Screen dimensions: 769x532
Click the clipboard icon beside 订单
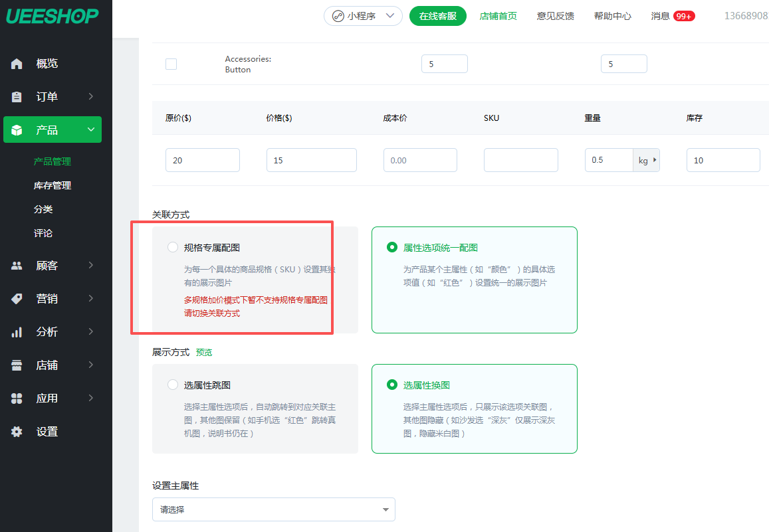[x=17, y=97]
